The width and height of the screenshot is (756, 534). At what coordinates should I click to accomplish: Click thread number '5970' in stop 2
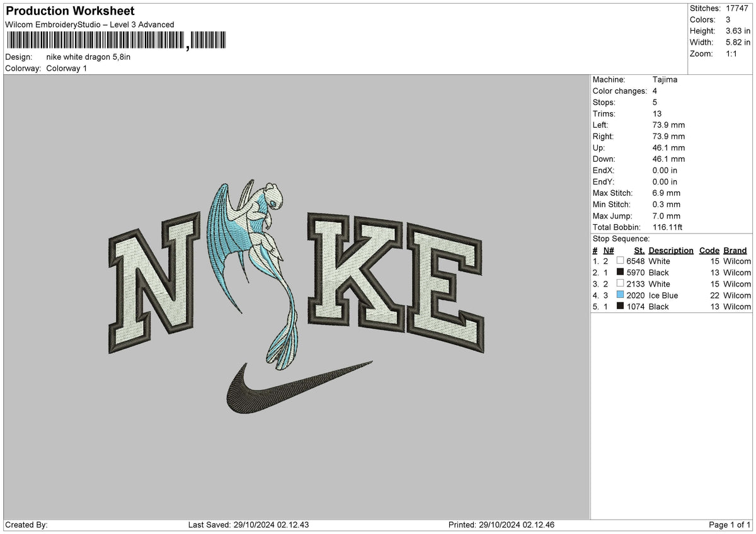(636, 272)
